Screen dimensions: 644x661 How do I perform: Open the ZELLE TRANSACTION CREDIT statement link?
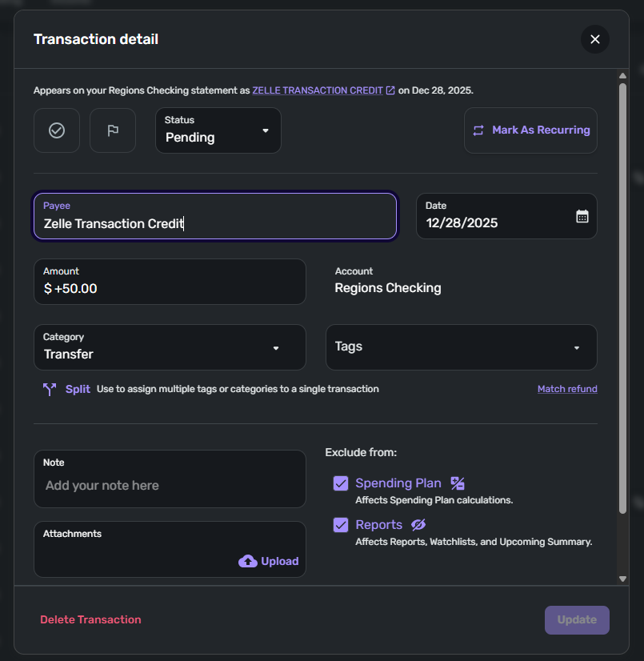[318, 90]
